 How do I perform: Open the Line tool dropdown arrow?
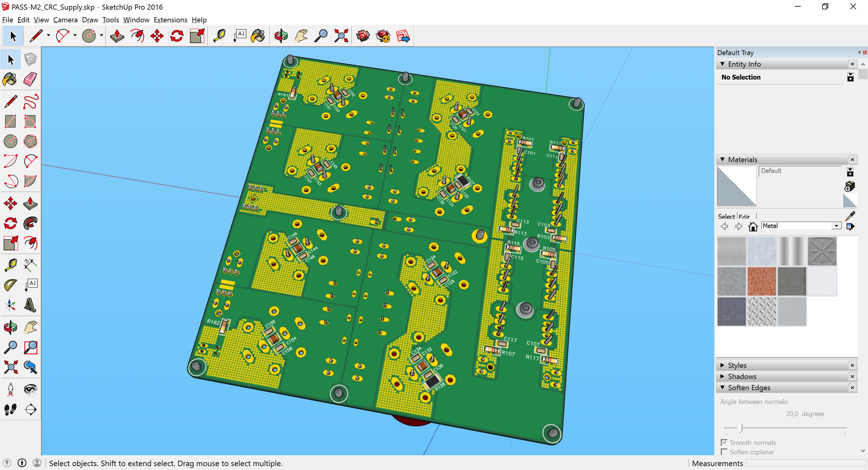point(48,35)
